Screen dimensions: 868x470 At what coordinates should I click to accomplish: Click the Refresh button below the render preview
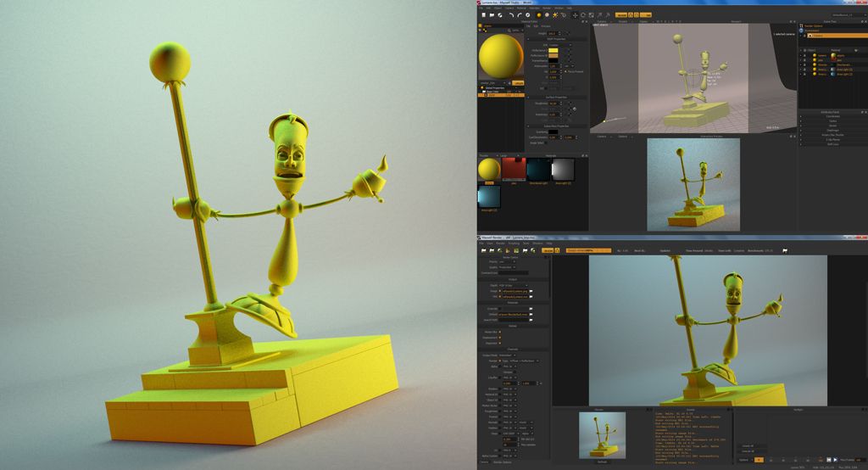pos(603,462)
